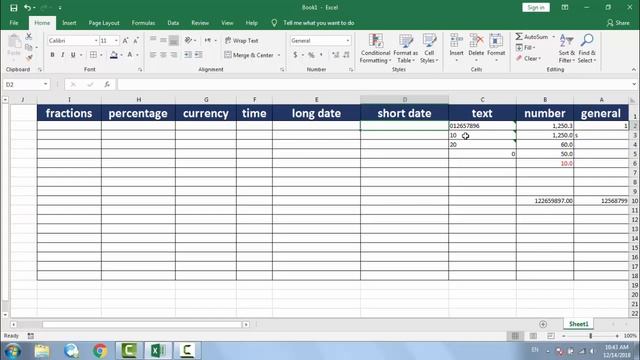The image size is (640, 360).
Task: Align cell text to the right
Action: tap(174, 55)
